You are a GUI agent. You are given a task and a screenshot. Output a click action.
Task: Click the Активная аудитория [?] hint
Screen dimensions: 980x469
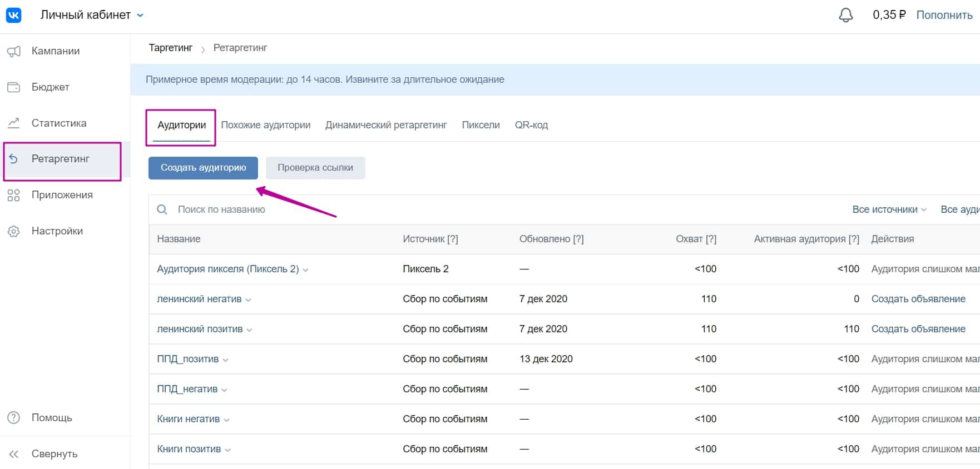pos(854,239)
